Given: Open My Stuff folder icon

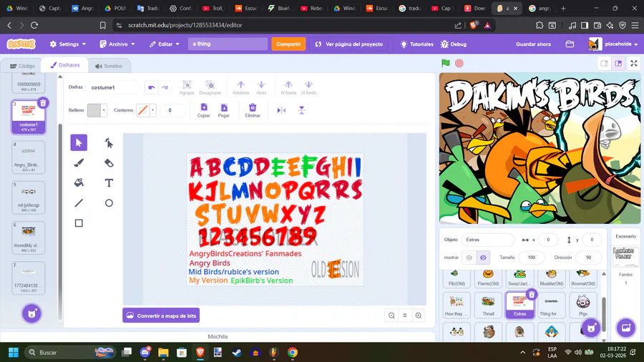Looking at the screenshot, I should tap(570, 44).
